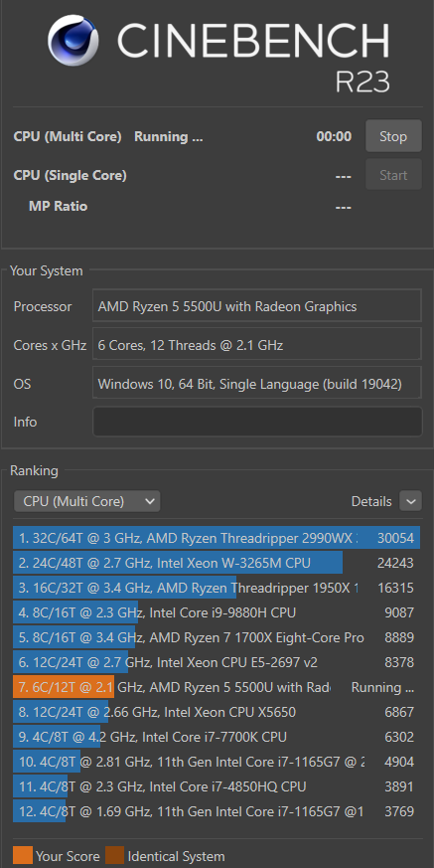
Task: Select the Xeon E5-2697 v2 ranking row
Action: [x=217, y=662]
